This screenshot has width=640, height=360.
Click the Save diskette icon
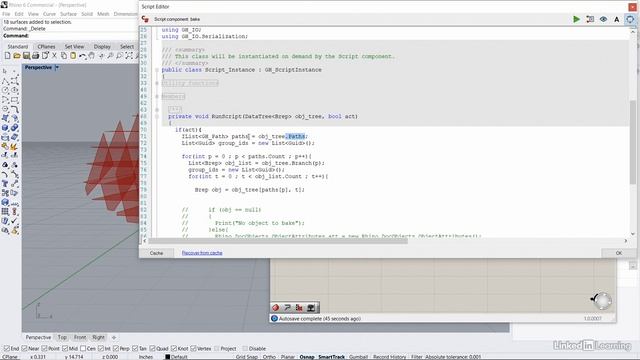coord(26,56)
